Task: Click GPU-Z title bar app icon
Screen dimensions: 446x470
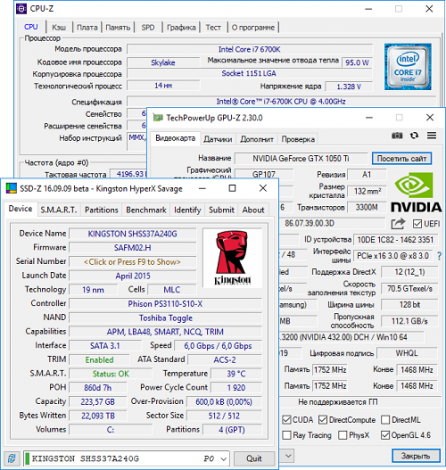Action: pos(157,118)
